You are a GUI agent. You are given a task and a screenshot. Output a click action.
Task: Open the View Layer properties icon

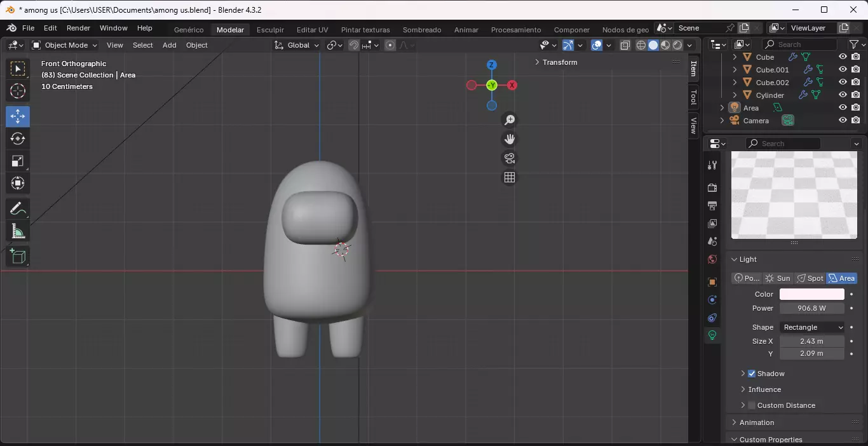point(712,223)
